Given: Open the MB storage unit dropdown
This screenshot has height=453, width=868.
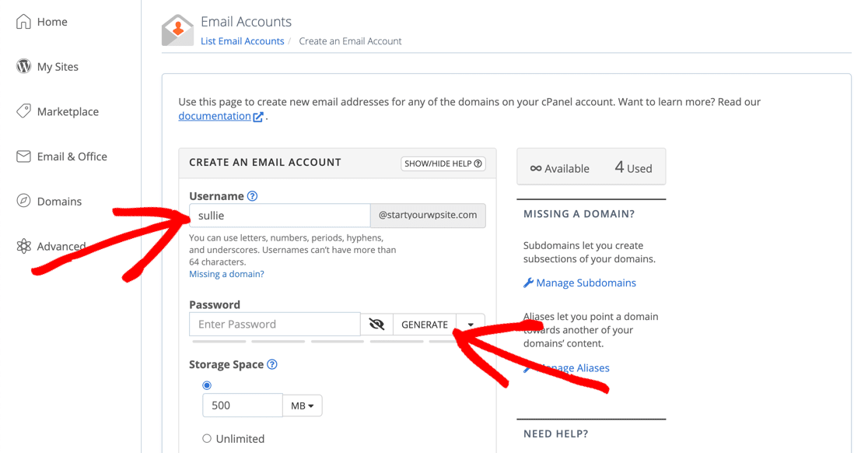Looking at the screenshot, I should pos(303,406).
